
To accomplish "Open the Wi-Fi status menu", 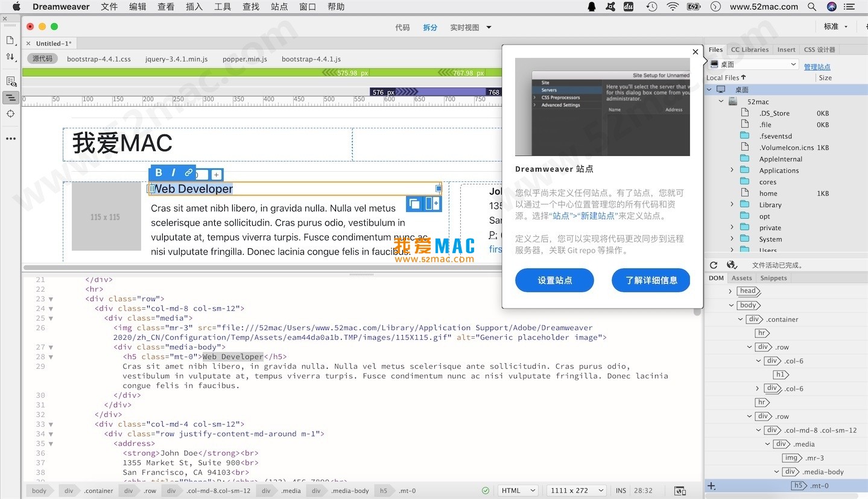I will click(673, 7).
